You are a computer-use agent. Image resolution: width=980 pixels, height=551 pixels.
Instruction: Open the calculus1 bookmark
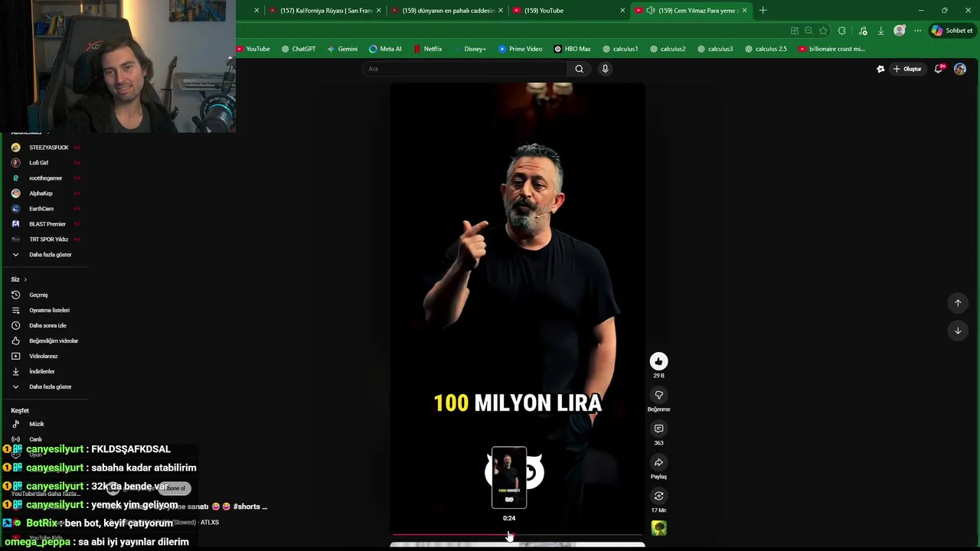[x=620, y=49]
